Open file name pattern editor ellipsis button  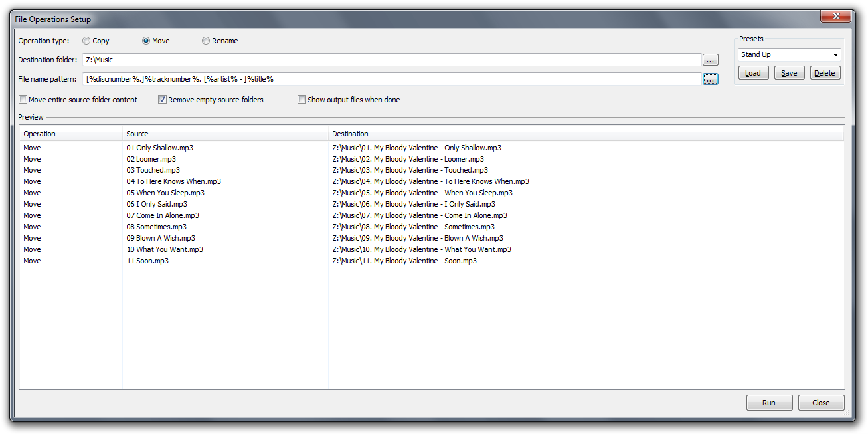(710, 79)
